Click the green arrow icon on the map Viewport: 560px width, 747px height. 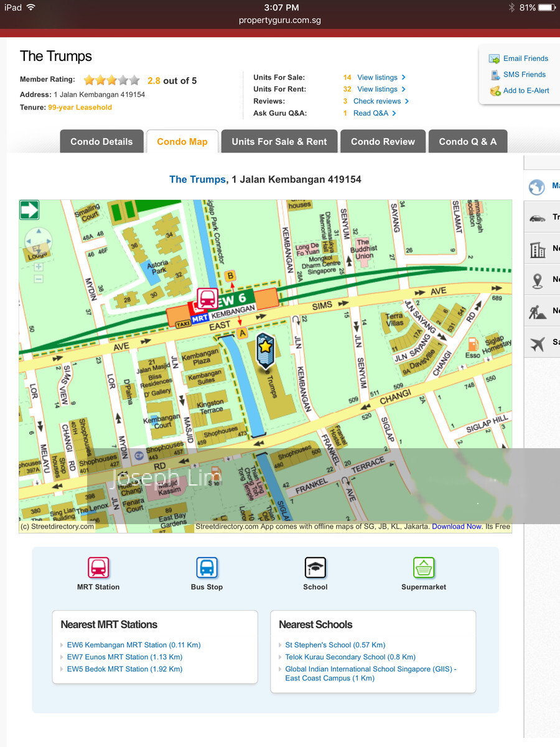point(29,210)
